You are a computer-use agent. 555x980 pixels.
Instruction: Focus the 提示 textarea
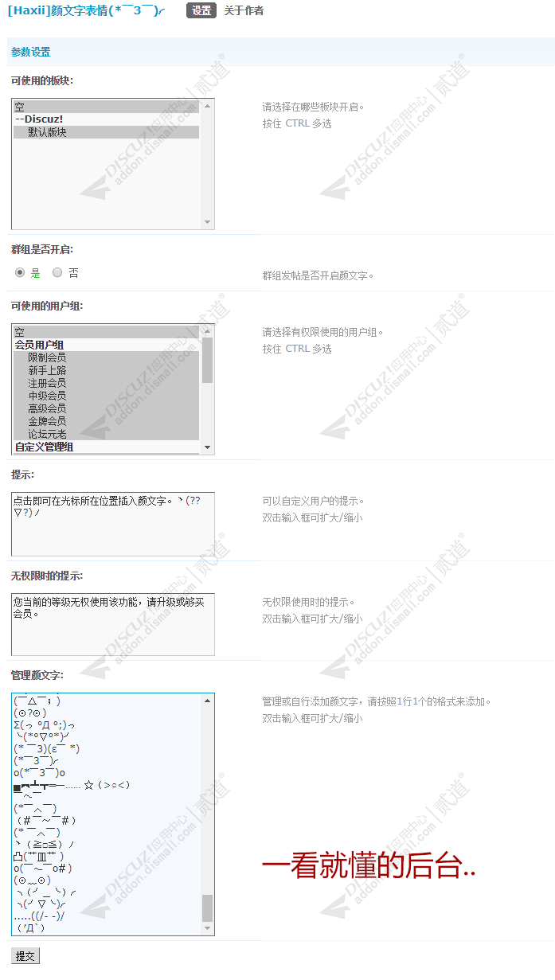click(x=113, y=524)
